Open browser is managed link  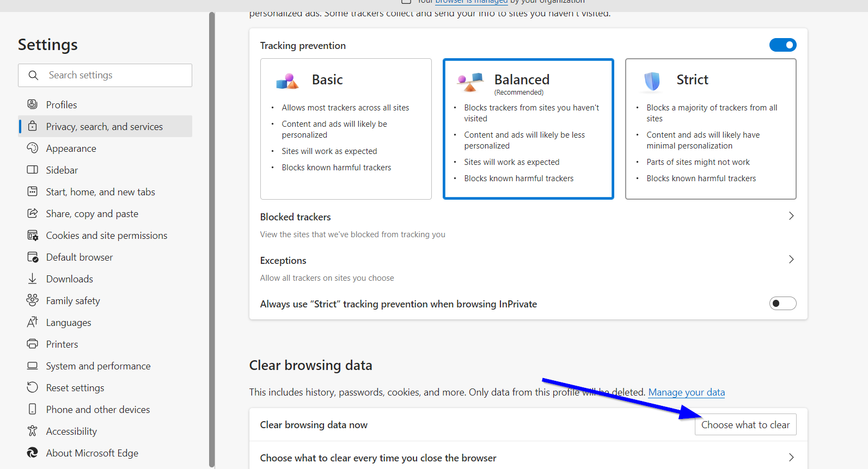[x=472, y=2]
